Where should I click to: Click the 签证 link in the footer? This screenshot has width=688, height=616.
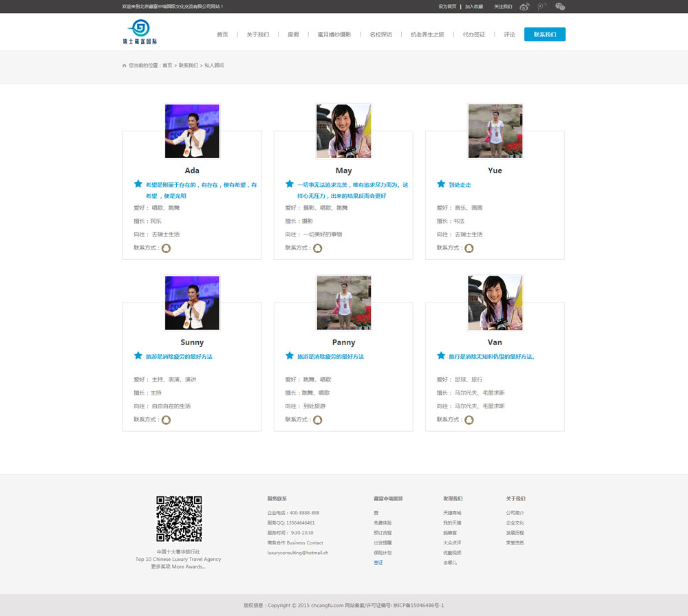(378, 563)
